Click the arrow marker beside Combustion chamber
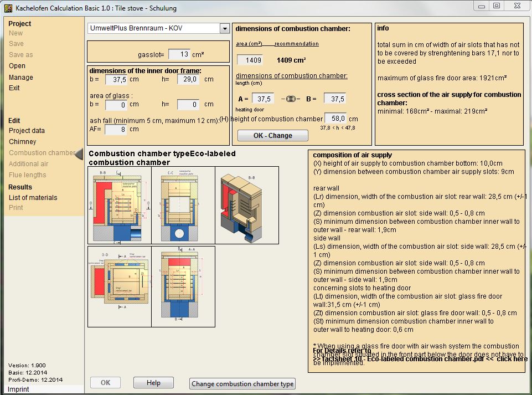The image size is (532, 395). coord(79,153)
